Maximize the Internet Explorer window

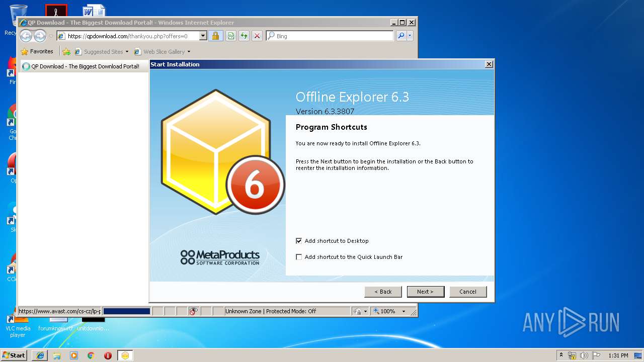(x=402, y=23)
